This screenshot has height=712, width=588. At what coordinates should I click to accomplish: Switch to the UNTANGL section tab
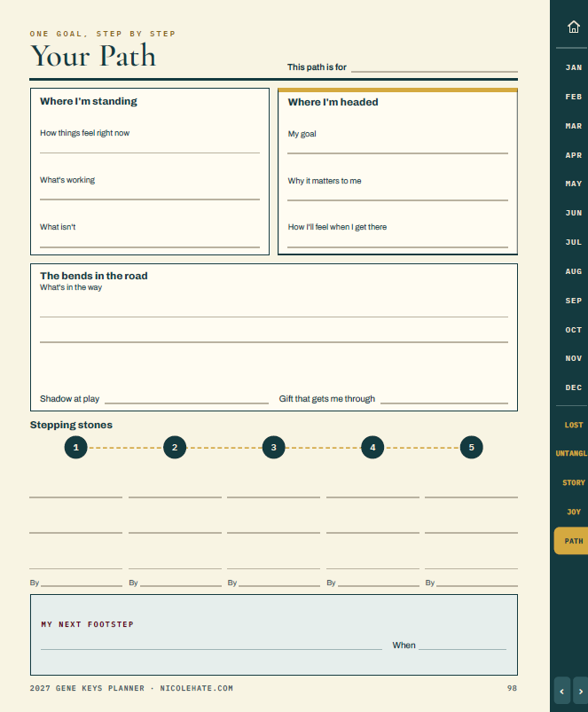[571, 453]
